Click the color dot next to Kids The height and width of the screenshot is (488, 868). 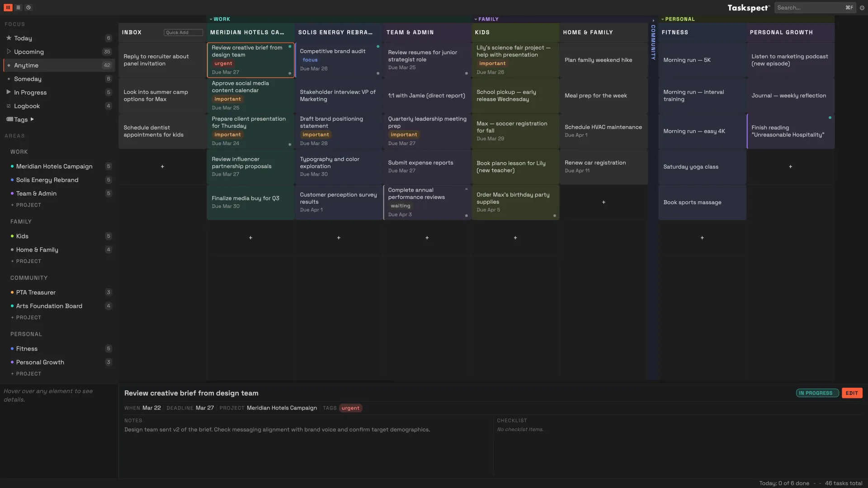(x=13, y=236)
